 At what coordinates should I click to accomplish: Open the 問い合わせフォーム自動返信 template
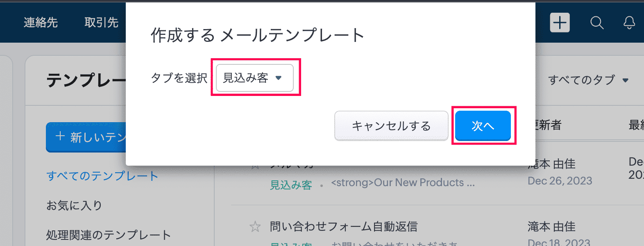coord(343,226)
